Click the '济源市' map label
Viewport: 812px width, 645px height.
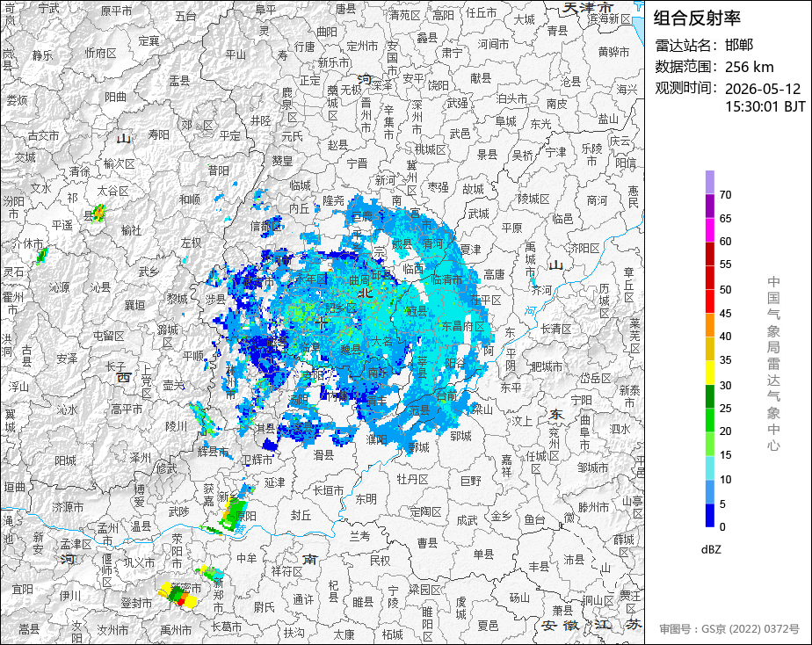pos(68,507)
